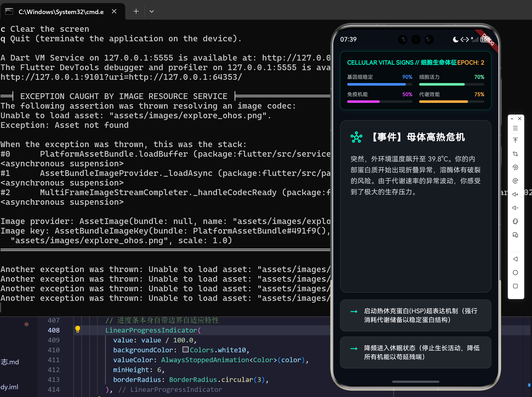Open terminal new tab dropdown chevron
The height and width of the screenshot is (397, 532).
click(x=152, y=11)
